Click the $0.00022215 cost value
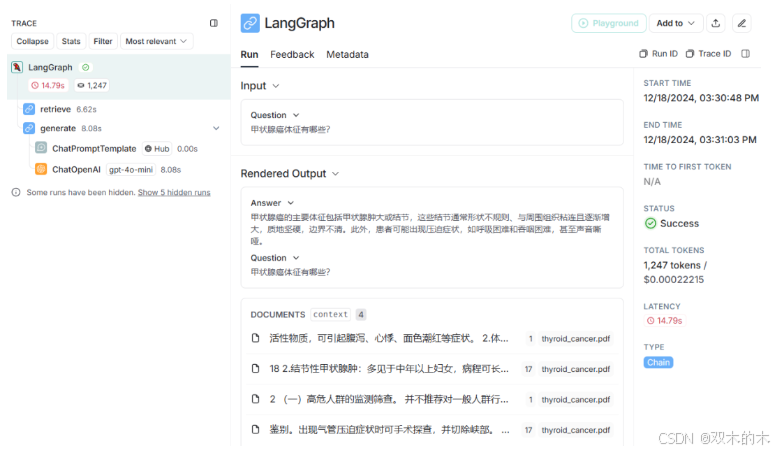 (673, 280)
